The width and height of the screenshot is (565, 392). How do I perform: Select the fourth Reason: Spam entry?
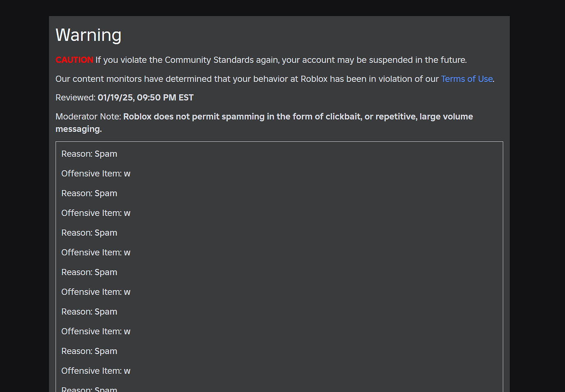89,272
